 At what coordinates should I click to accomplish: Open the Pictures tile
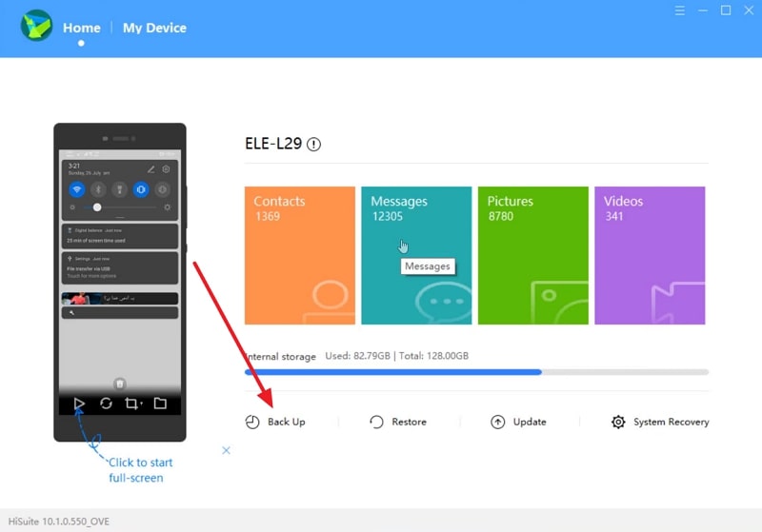click(533, 255)
